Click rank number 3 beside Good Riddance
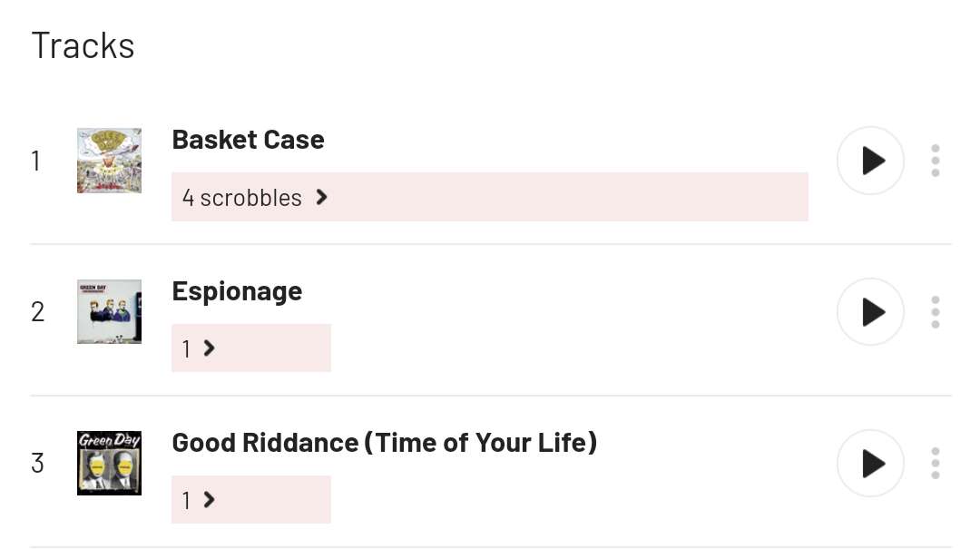Viewport: 980px width, 549px height. click(x=37, y=464)
